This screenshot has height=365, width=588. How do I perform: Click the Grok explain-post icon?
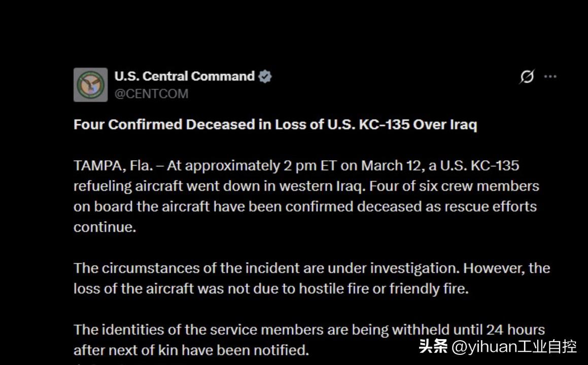[x=527, y=77]
